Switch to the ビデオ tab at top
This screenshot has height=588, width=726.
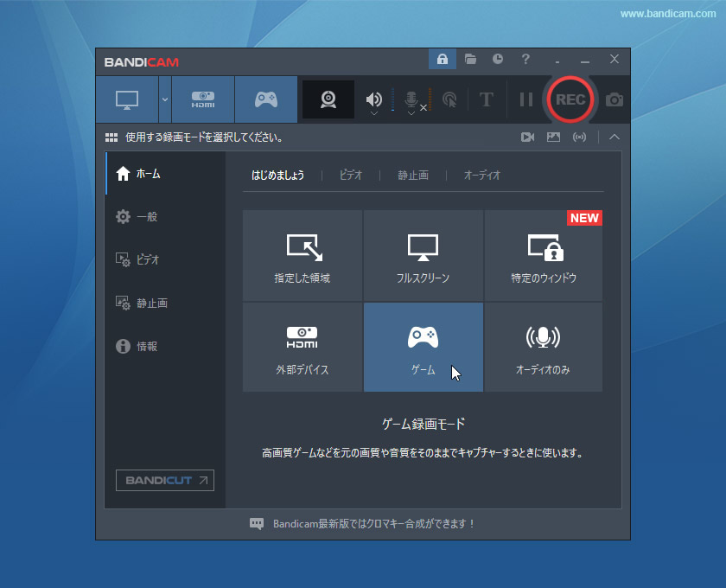[351, 176]
